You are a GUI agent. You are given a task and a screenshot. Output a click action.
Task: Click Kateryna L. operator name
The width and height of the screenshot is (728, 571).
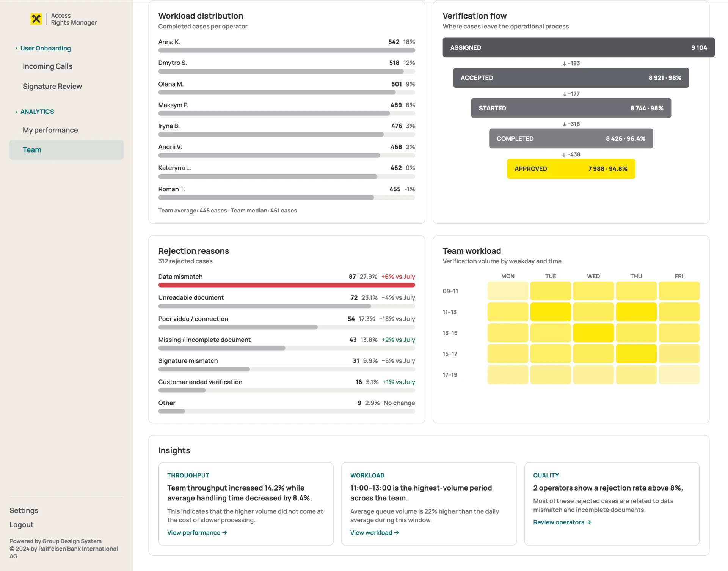175,168
